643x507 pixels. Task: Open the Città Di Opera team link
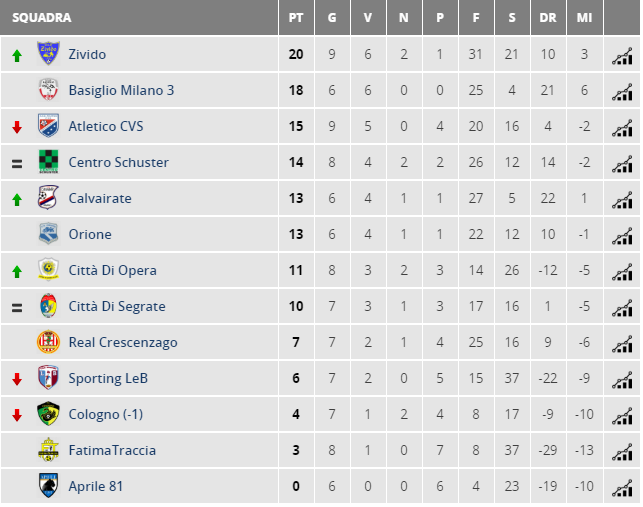pyautogui.click(x=112, y=270)
